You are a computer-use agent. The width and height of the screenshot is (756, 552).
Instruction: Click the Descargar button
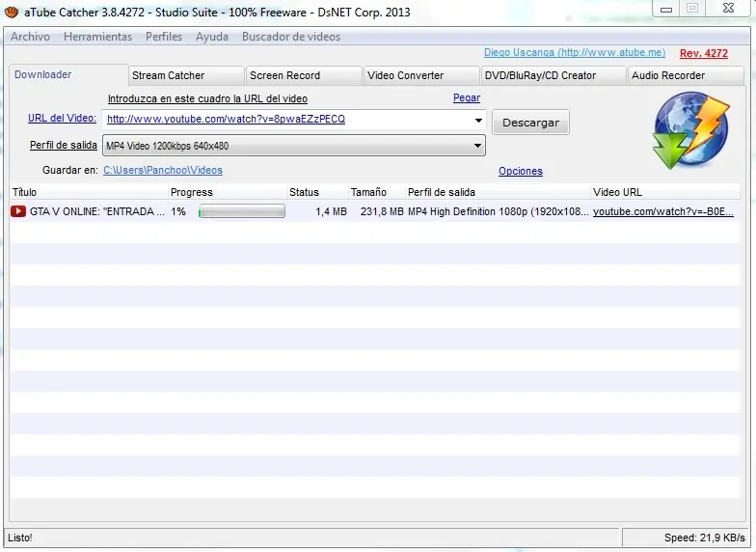click(530, 123)
